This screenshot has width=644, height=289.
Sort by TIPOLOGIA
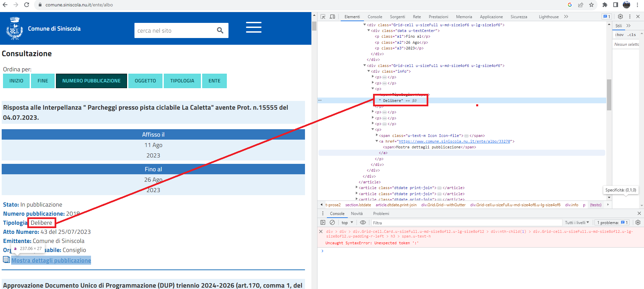point(182,81)
